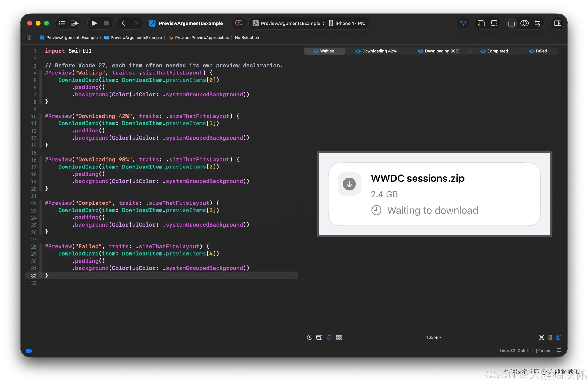This screenshot has height=384, width=588.
Task: Click the Waiting to download status text
Action: pos(432,210)
